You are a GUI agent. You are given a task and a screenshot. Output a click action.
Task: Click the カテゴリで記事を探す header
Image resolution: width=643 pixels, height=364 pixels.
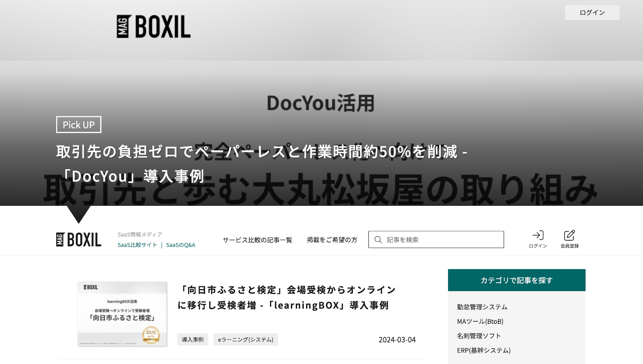(x=517, y=280)
